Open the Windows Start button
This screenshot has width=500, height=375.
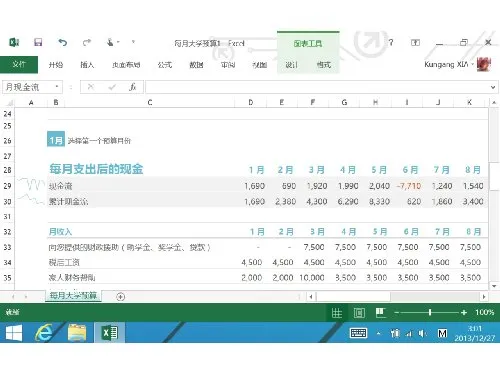(14, 333)
